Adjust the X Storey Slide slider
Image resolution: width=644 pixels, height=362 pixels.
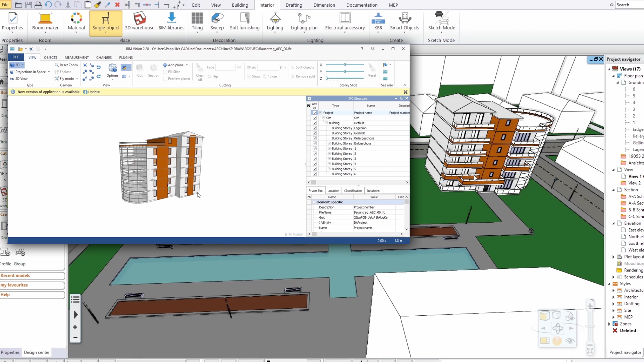[344, 65]
